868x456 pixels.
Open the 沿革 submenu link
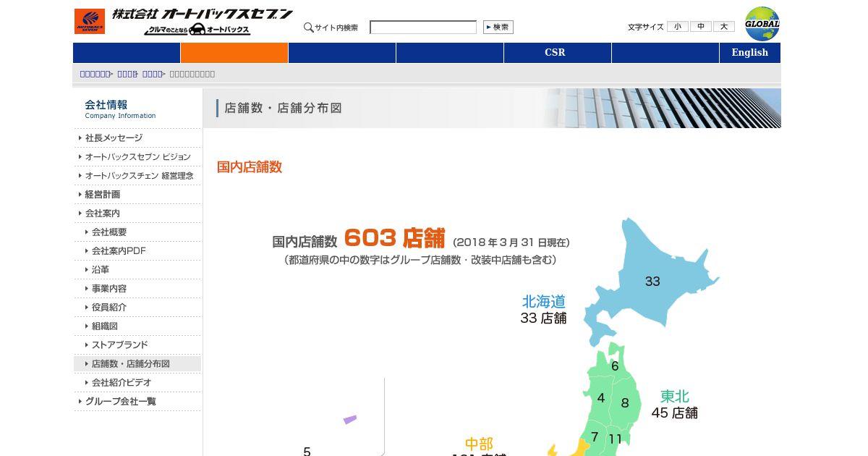tap(101, 270)
